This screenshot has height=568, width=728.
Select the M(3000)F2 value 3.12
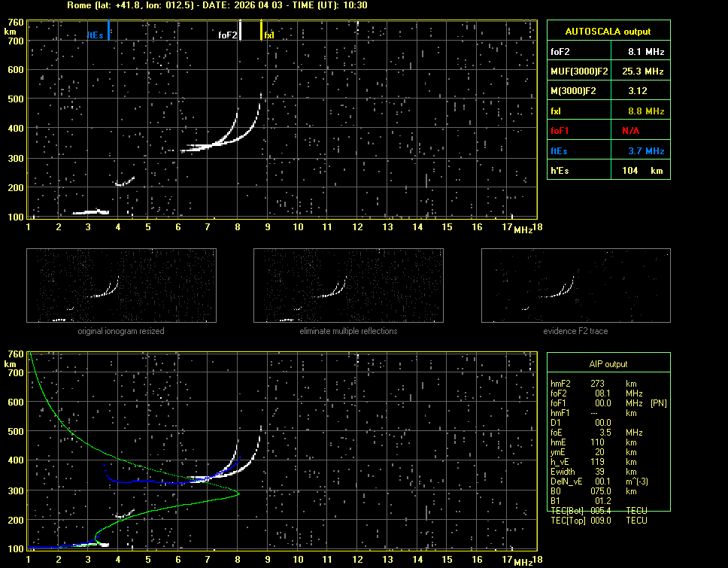(x=639, y=91)
